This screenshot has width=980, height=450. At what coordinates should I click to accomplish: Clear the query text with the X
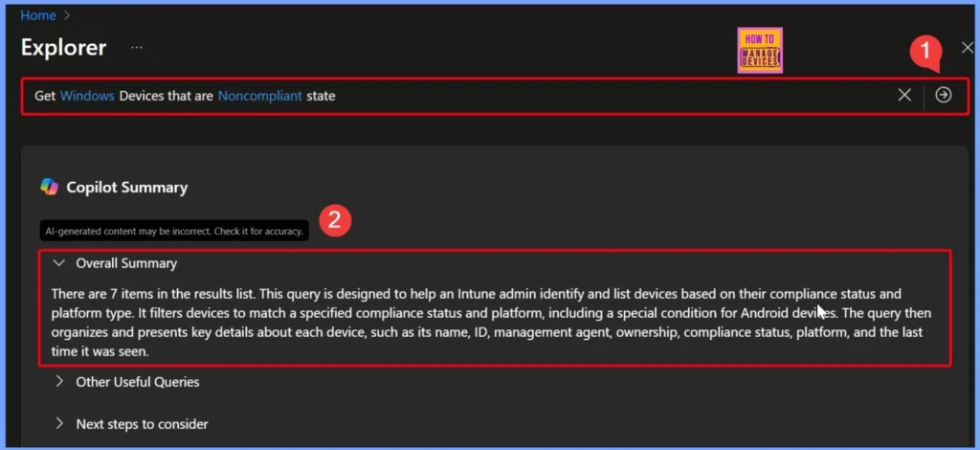click(x=903, y=95)
